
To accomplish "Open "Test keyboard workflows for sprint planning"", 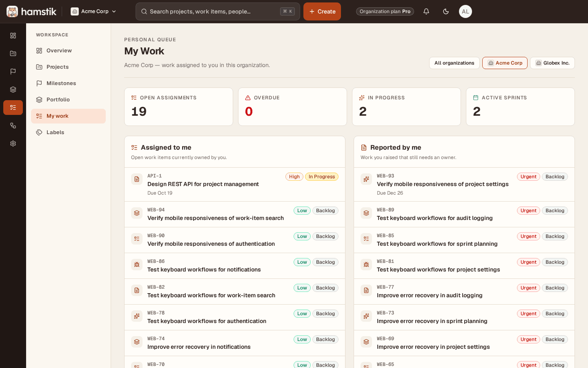I will (437, 244).
